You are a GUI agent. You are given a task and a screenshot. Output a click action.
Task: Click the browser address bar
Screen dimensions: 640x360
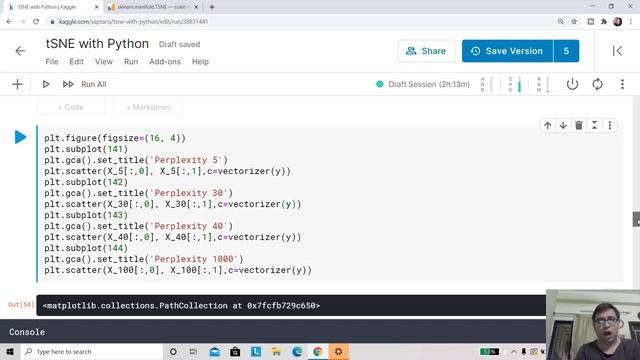pyautogui.click(x=302, y=22)
